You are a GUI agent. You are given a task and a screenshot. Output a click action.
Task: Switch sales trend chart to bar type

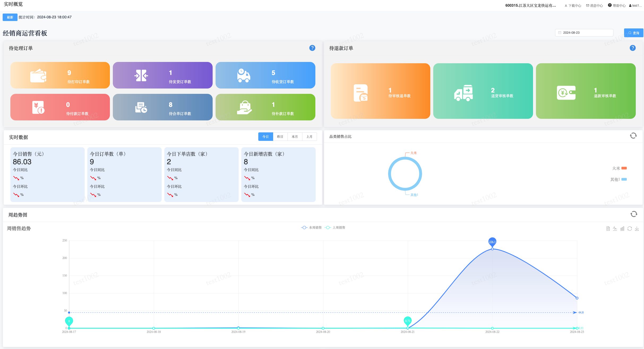coord(622,229)
